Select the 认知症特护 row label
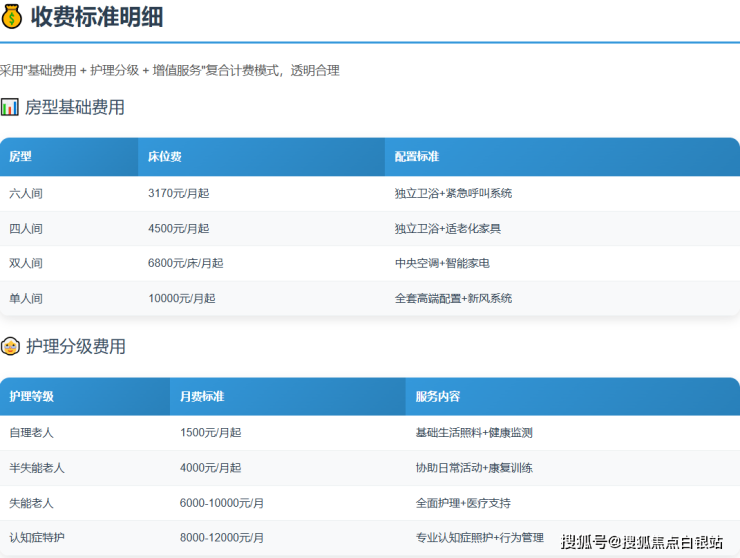 [37, 538]
